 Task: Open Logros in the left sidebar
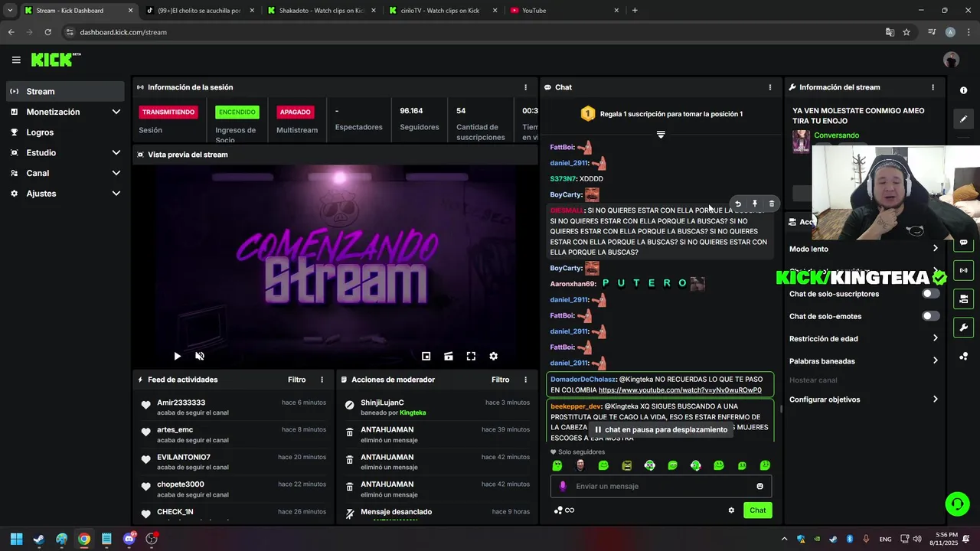(65, 132)
